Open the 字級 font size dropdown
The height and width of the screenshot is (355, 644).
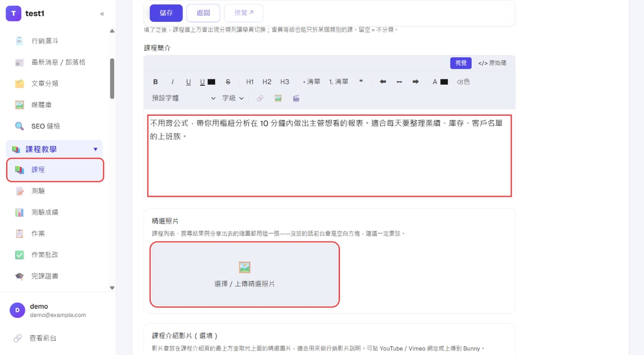(x=233, y=98)
